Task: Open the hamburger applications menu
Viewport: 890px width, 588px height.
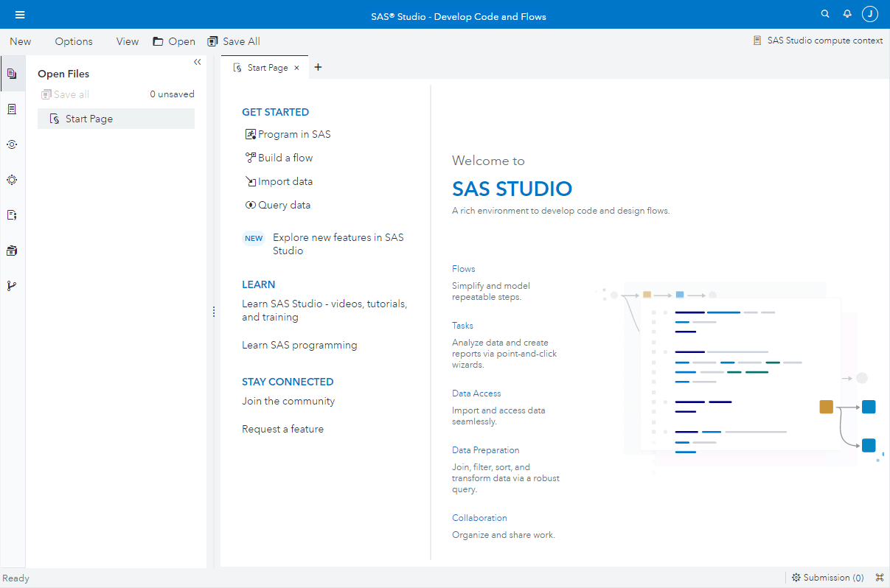Action: click(x=20, y=15)
